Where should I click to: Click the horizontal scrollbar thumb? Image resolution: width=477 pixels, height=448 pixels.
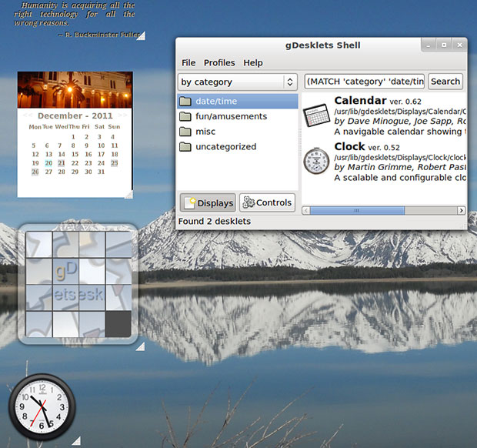[357, 210]
